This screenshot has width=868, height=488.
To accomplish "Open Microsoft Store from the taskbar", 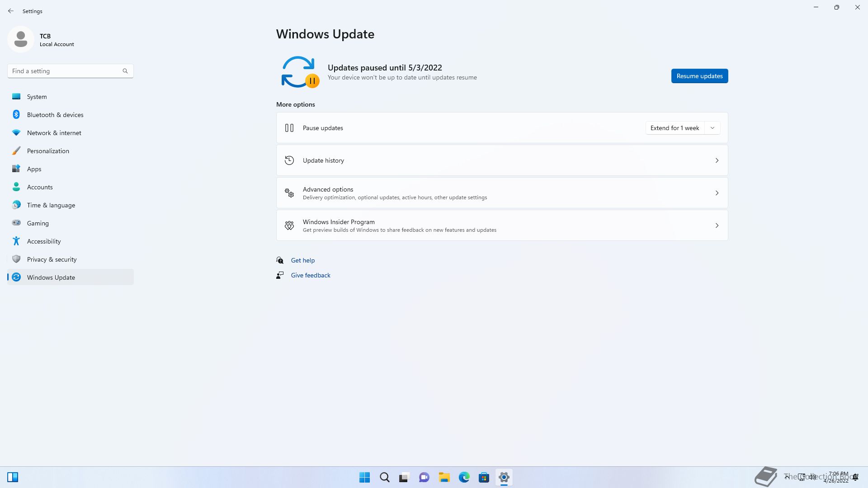I will coord(484,477).
